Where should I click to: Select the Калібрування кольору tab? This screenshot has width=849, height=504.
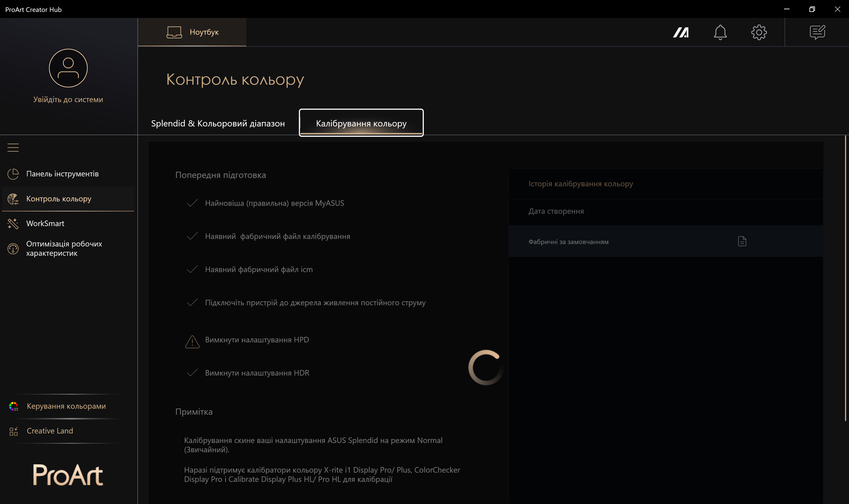pos(361,123)
